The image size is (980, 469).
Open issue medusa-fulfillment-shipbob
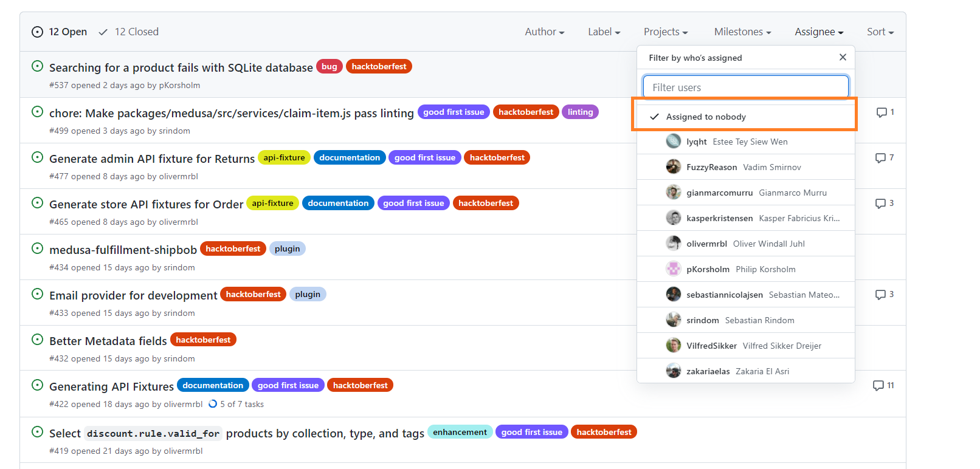point(123,250)
